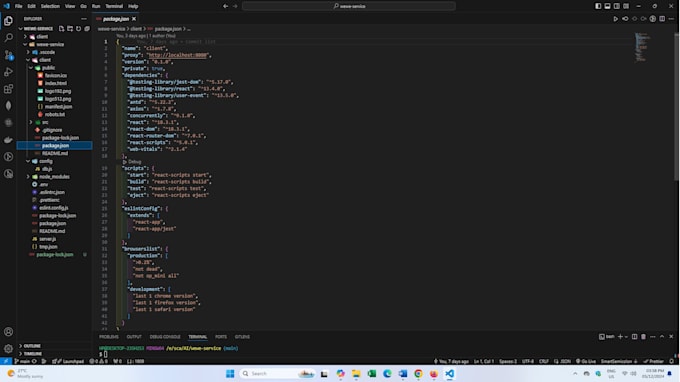Open the terminal launch profile dropdown arrow

(x=626, y=336)
